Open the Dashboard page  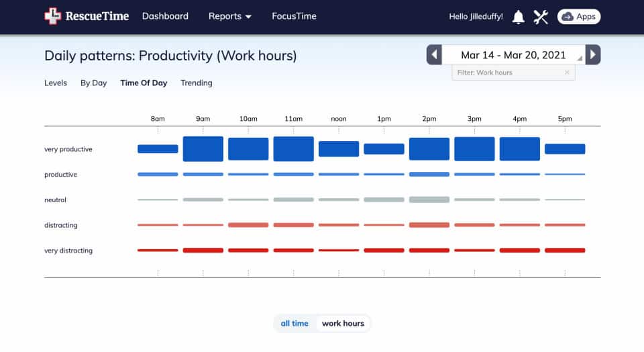165,16
